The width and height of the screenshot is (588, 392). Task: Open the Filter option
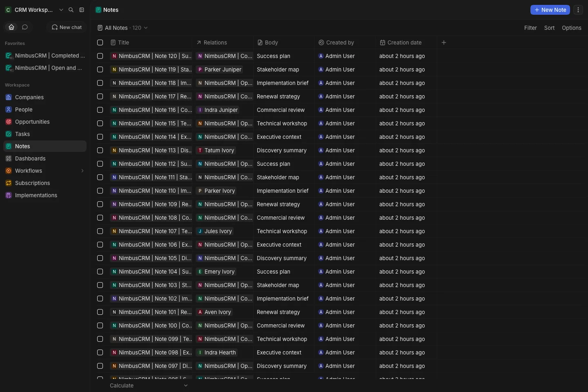click(x=530, y=28)
